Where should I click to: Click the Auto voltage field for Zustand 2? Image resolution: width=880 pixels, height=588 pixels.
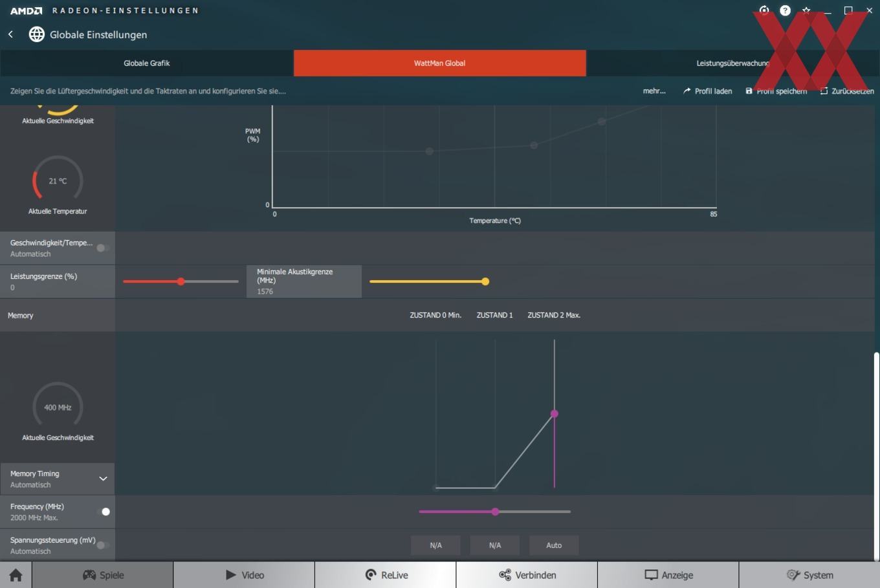(554, 545)
